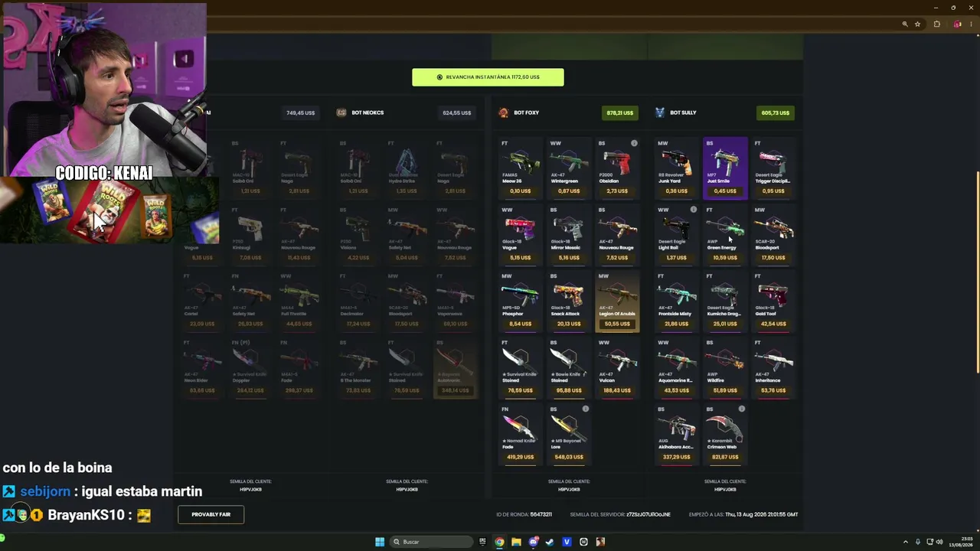Switch to Chrome in the taskbar
Screen dimensions: 980x551
(499, 542)
